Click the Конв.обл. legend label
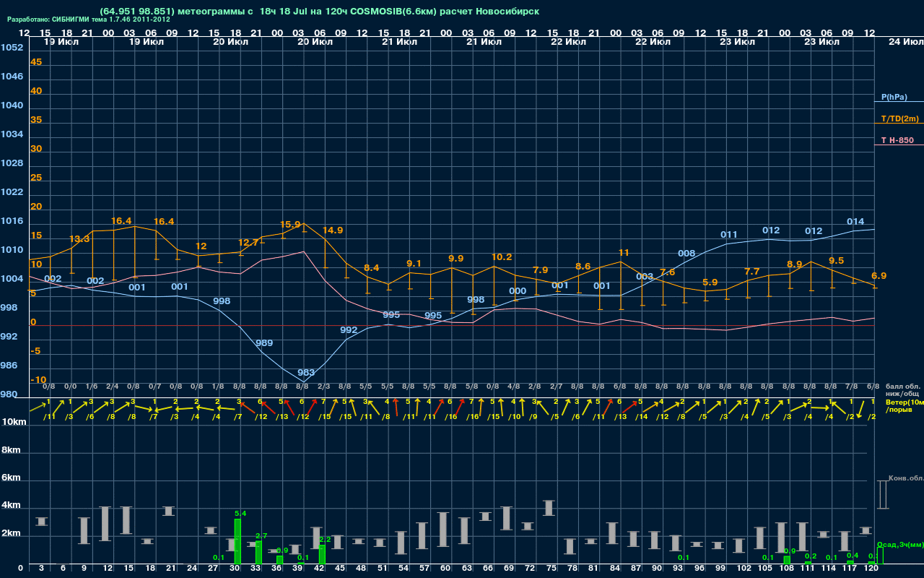 pos(905,478)
